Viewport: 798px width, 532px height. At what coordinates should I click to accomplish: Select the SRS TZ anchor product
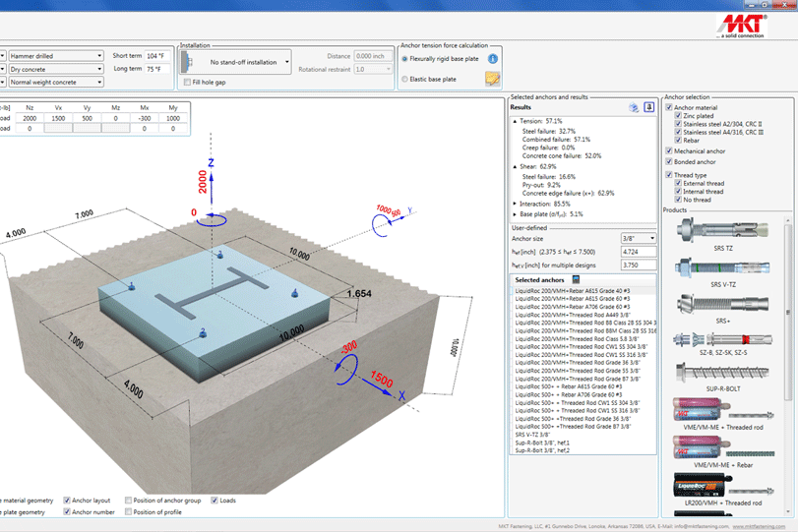722,234
